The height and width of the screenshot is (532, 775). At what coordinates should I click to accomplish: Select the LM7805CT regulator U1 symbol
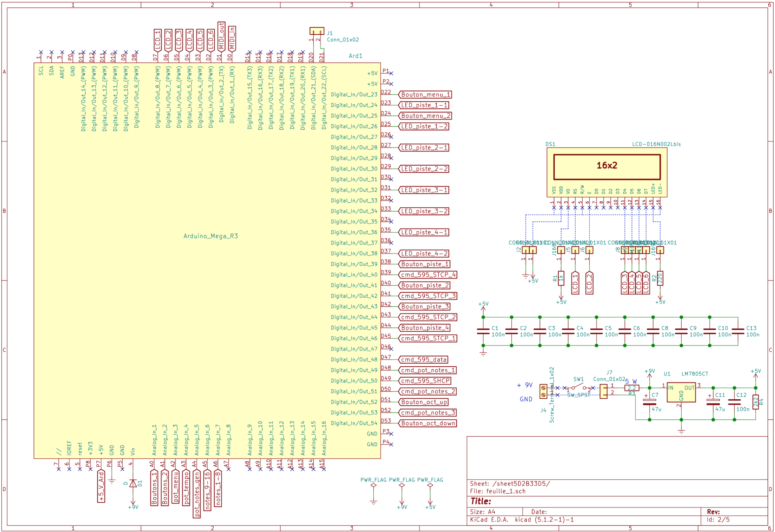[x=681, y=393]
